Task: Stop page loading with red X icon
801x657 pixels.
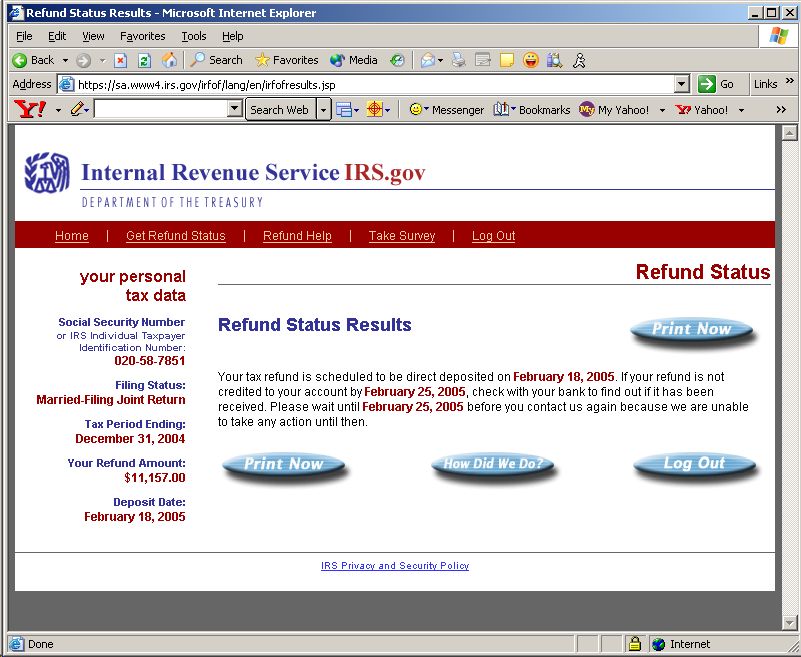Action: 120,61
